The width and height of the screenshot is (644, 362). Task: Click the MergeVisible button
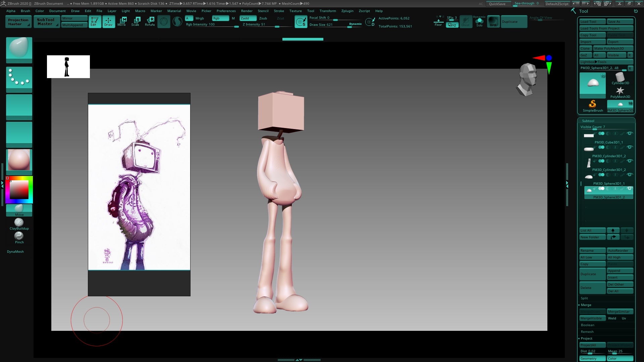[592, 318]
